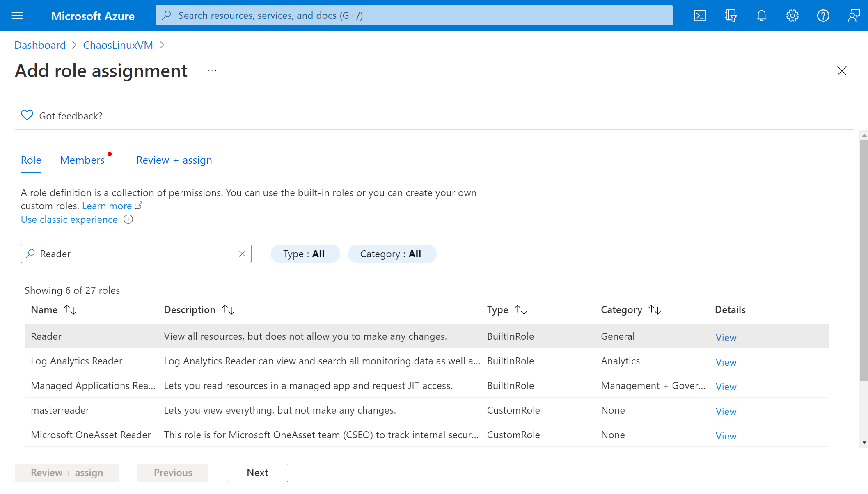This screenshot has height=494, width=868.
Task: Click Learn more about custom roles
Action: point(107,206)
